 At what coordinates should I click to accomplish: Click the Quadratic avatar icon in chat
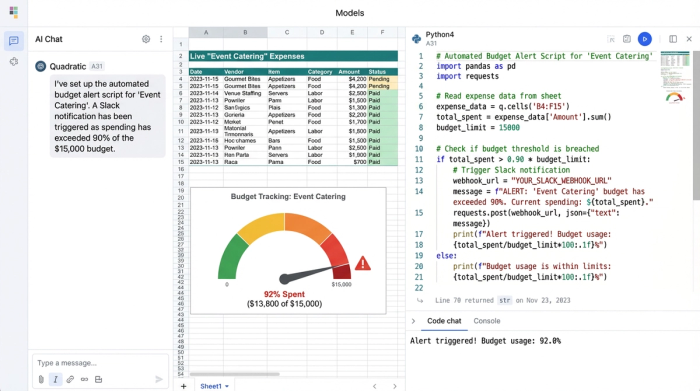[41, 67]
